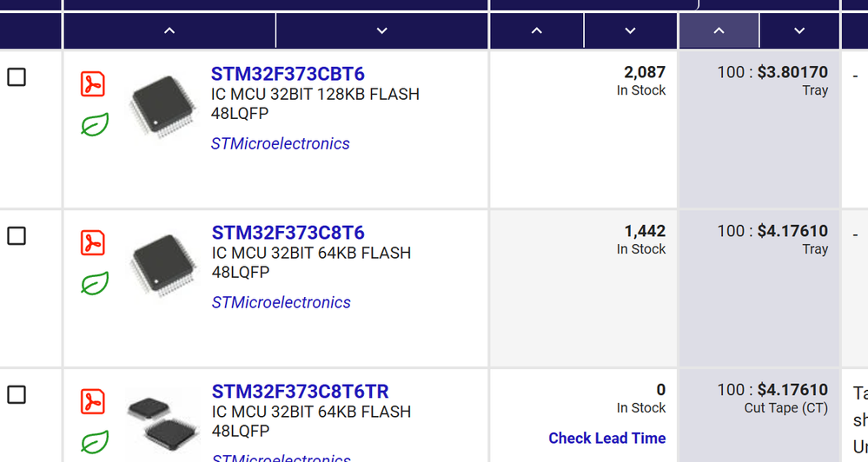Sort price column descending
Image resolution: width=868 pixels, height=462 pixels.
(x=799, y=30)
